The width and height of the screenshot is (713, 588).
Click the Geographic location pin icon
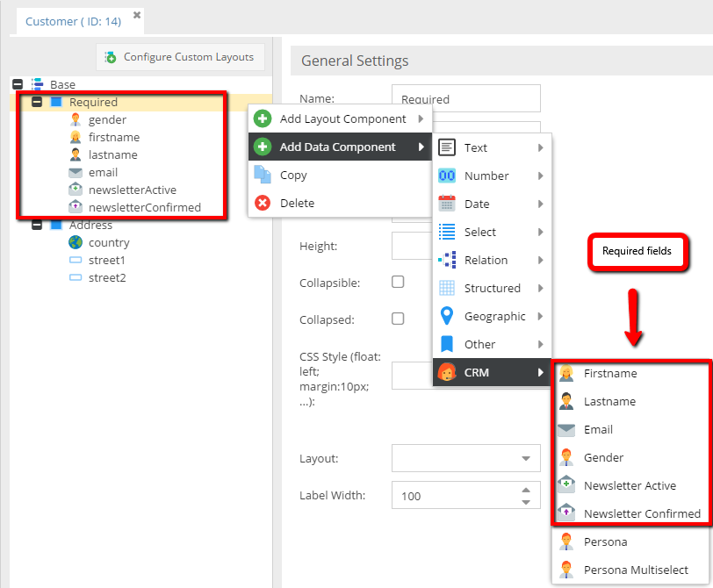[x=447, y=316]
